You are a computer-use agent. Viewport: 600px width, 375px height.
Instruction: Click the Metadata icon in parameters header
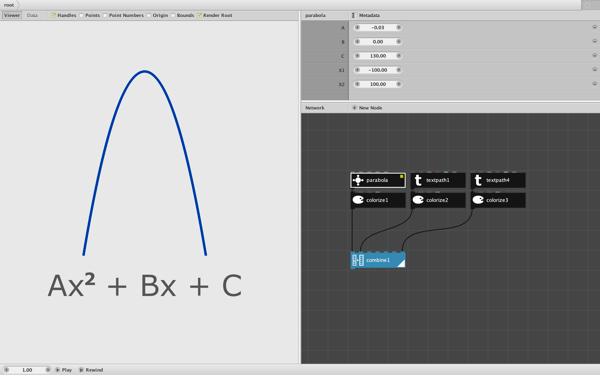click(x=353, y=15)
